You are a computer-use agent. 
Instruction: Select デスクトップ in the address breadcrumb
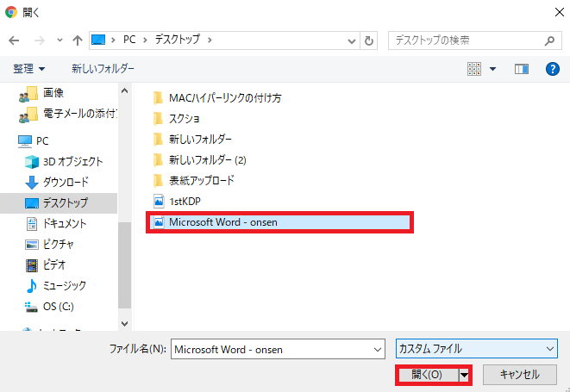tap(178, 40)
